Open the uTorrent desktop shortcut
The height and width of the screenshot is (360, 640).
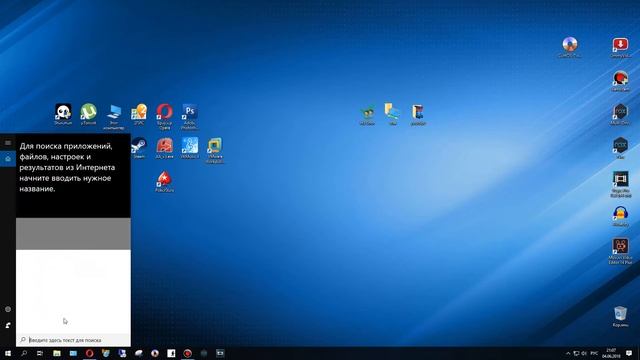click(89, 114)
